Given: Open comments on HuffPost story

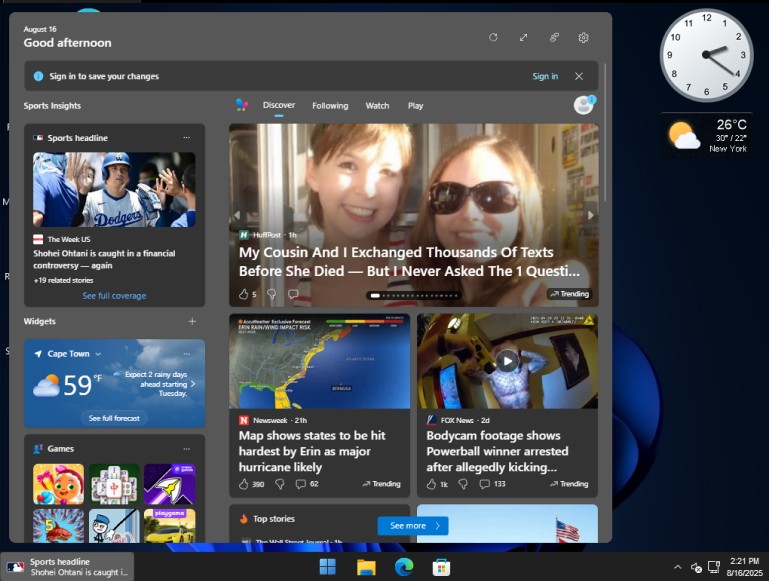Looking at the screenshot, I should (x=293, y=294).
